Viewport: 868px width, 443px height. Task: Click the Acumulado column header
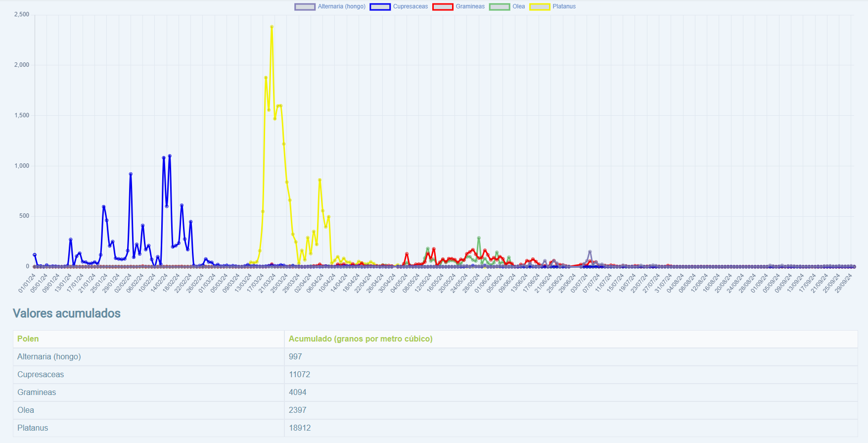pyautogui.click(x=361, y=339)
